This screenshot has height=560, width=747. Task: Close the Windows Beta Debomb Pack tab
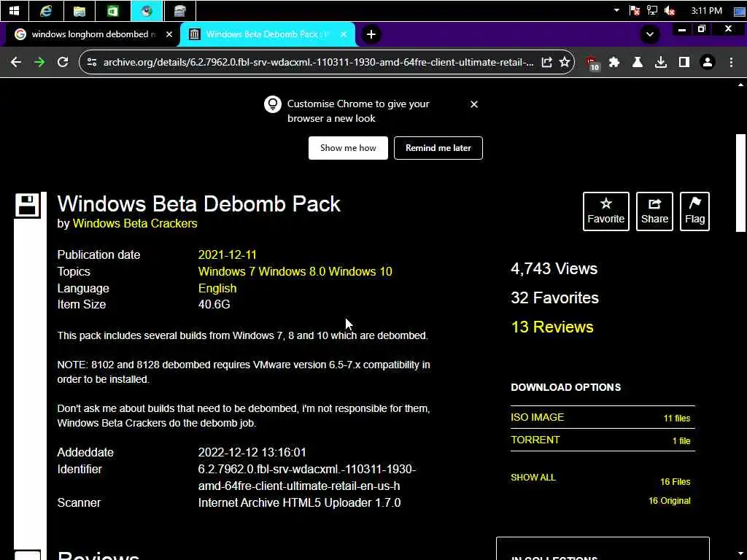(344, 34)
